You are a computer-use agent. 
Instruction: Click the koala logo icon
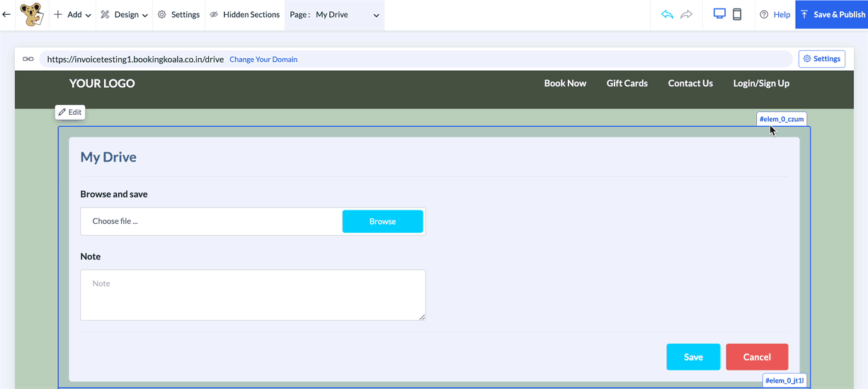30,14
